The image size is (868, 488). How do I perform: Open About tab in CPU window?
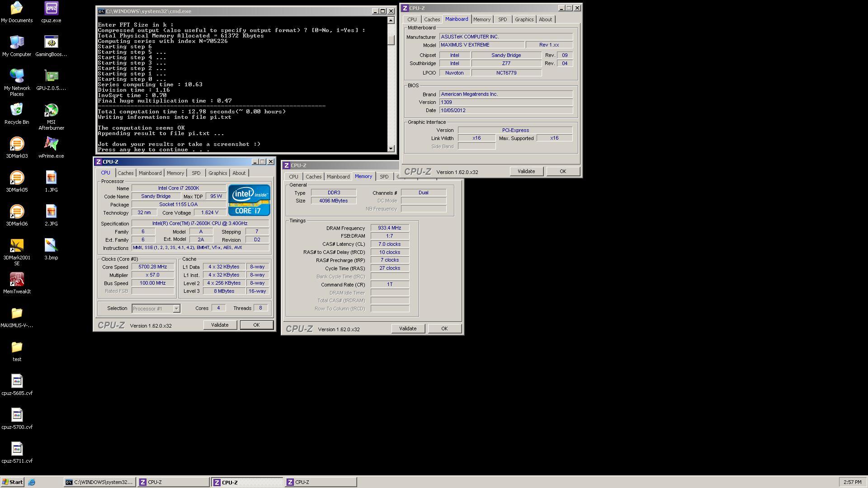point(239,173)
